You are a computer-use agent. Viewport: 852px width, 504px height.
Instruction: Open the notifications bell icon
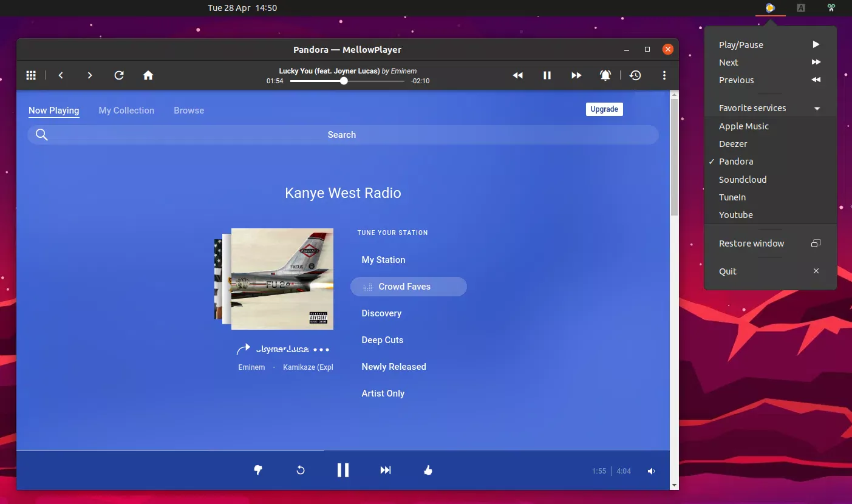[x=605, y=75]
